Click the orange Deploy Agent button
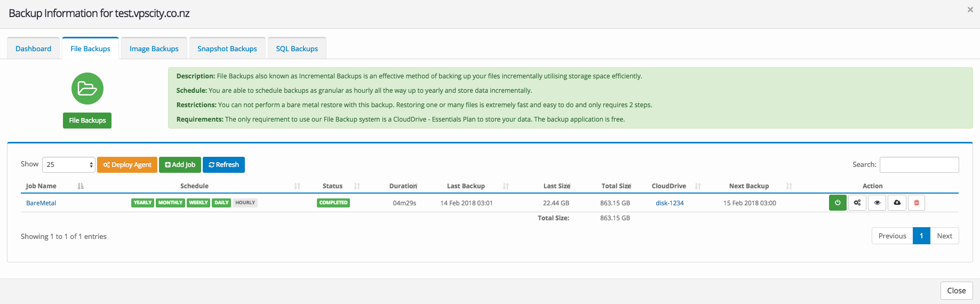Screen dimensions: 980x304 (x=127, y=165)
